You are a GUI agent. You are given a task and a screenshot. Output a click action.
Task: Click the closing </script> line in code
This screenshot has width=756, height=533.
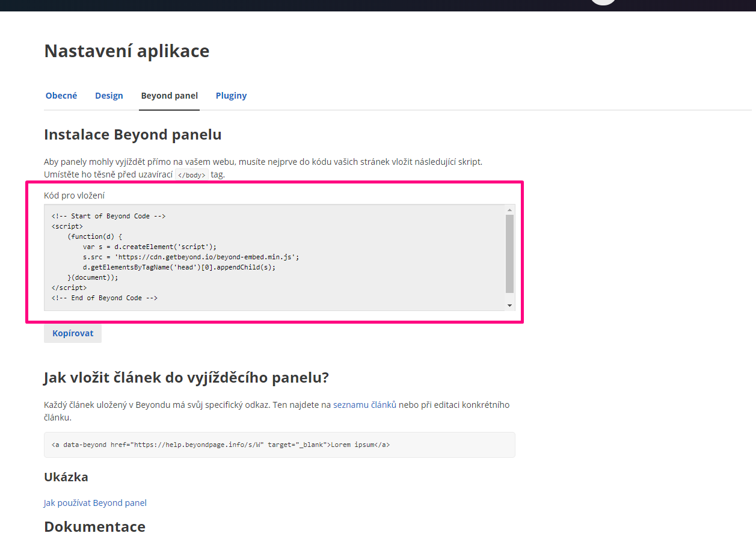[69, 288]
